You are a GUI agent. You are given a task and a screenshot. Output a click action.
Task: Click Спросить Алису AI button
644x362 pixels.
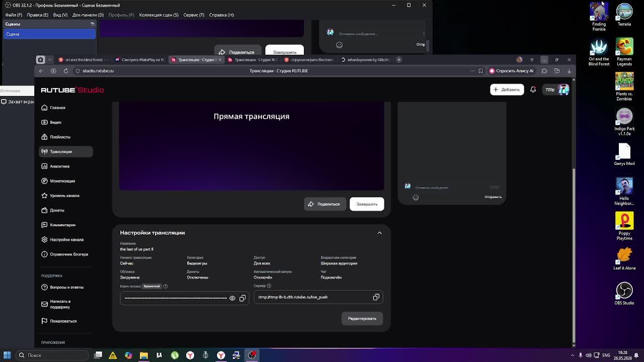pos(511,71)
